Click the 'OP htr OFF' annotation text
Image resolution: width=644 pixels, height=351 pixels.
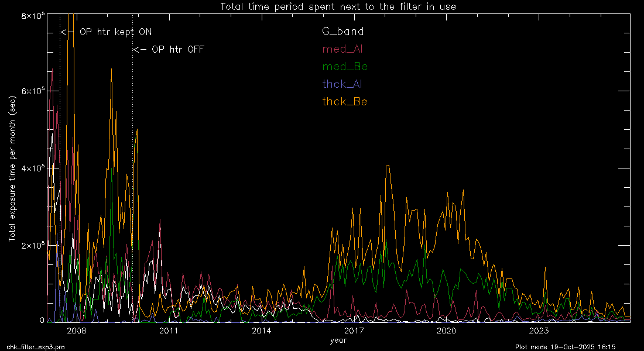click(169, 50)
